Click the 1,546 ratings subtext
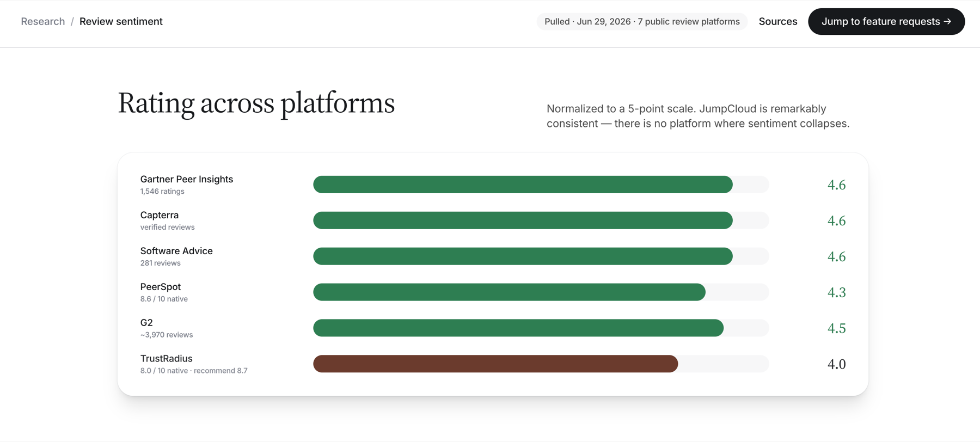The width and height of the screenshot is (980, 442). [x=162, y=191]
